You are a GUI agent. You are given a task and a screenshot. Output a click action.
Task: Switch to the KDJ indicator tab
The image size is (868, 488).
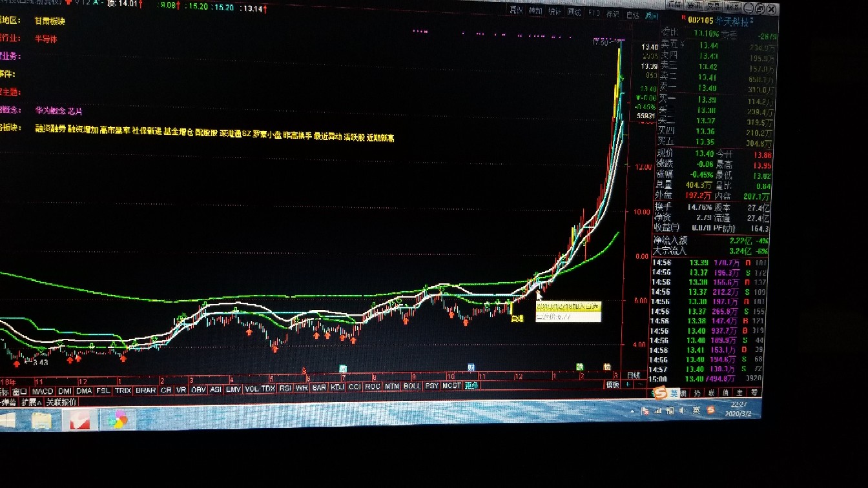[x=337, y=387]
